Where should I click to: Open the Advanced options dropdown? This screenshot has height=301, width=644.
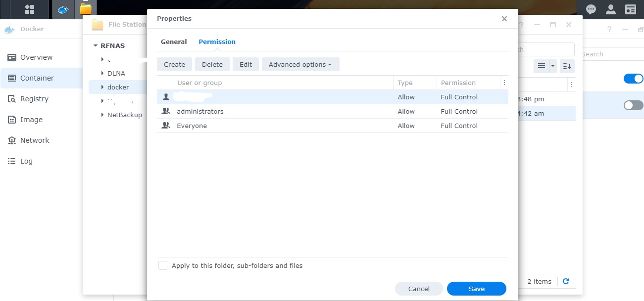point(300,64)
